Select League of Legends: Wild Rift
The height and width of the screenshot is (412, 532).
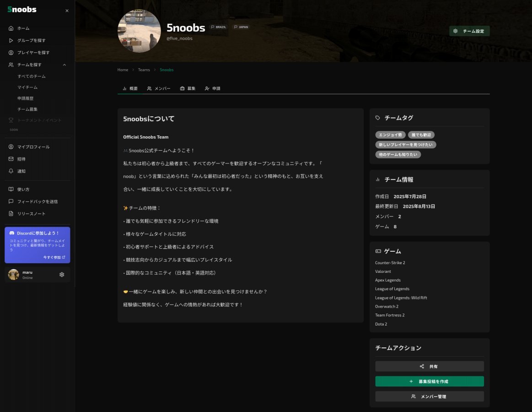[x=401, y=298]
